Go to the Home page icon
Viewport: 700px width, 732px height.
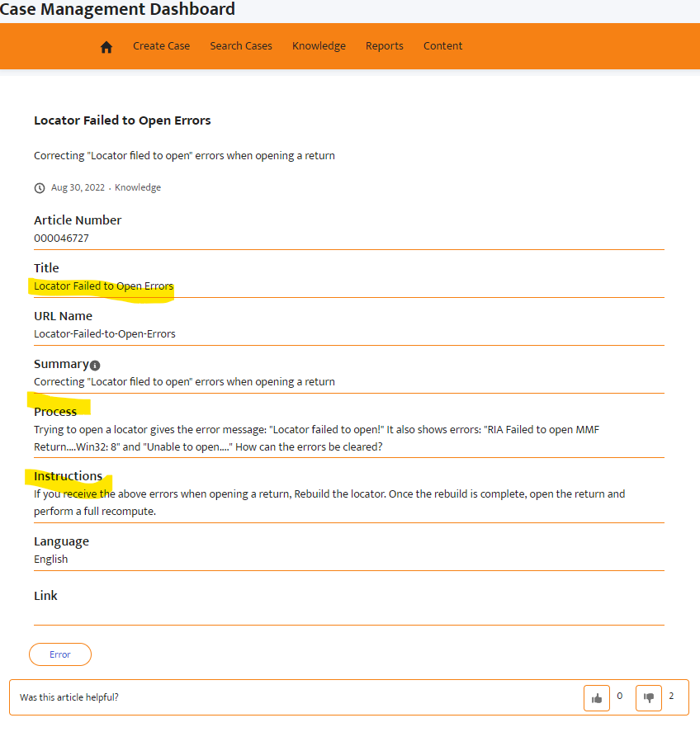point(106,47)
